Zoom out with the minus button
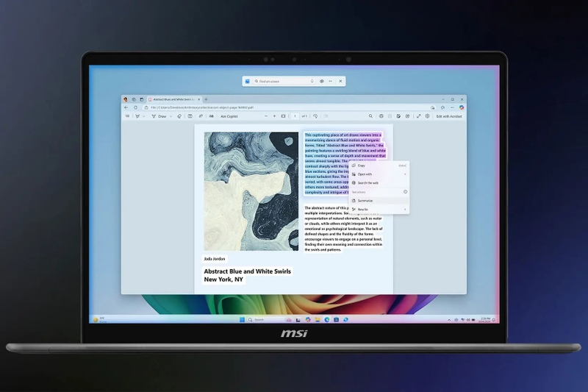This screenshot has height=392, width=588. (266, 116)
